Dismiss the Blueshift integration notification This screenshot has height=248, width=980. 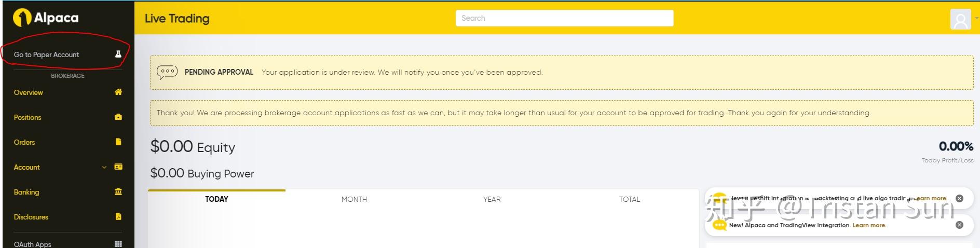(959, 198)
